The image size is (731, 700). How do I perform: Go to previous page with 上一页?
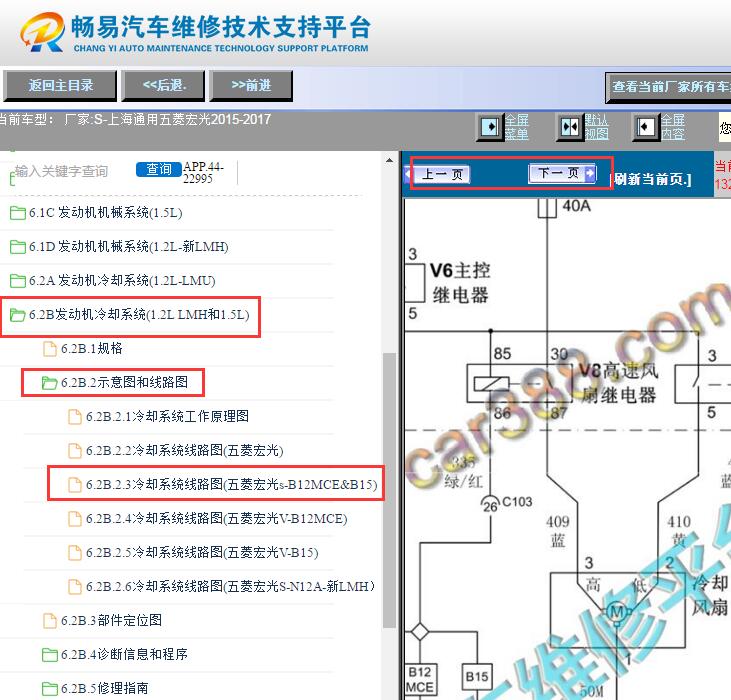pyautogui.click(x=441, y=175)
